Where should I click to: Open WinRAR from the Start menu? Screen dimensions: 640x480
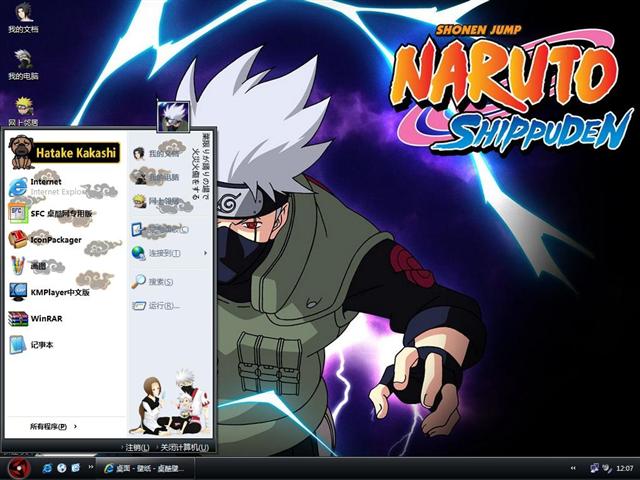click(36, 318)
